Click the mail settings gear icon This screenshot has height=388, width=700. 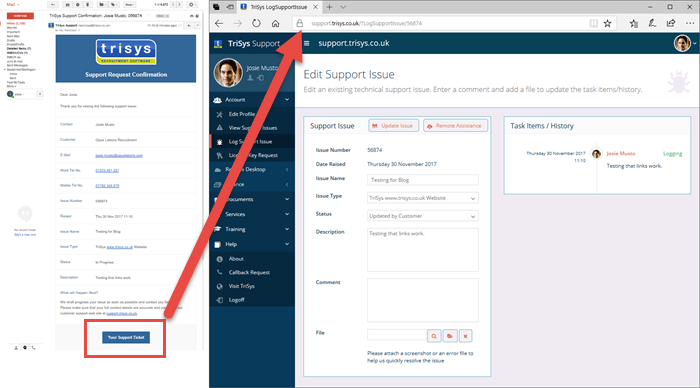pos(192,4)
